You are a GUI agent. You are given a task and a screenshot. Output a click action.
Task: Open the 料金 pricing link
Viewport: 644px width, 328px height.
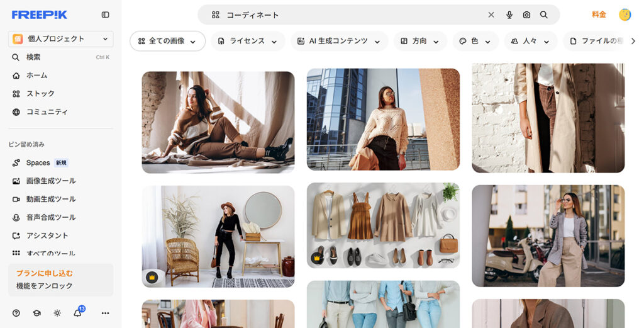coord(599,14)
